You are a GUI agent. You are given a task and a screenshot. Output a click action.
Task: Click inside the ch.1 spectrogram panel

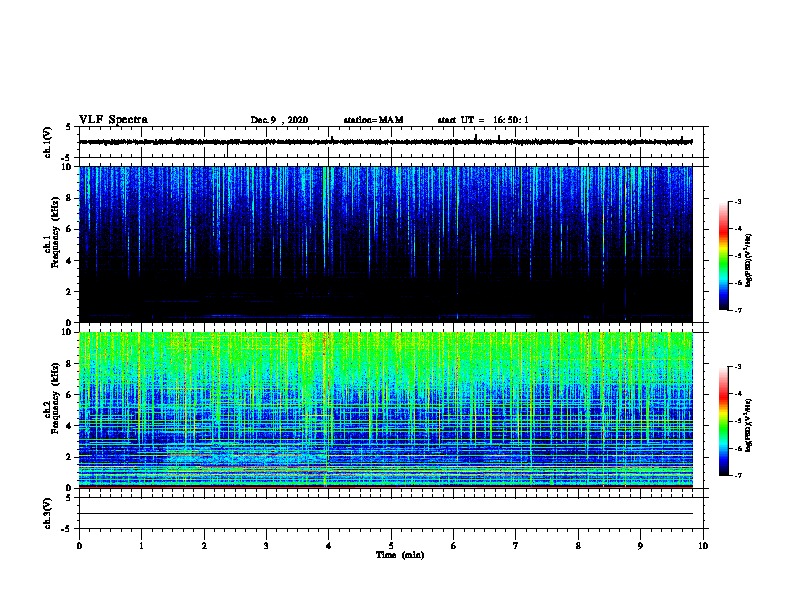(x=386, y=244)
